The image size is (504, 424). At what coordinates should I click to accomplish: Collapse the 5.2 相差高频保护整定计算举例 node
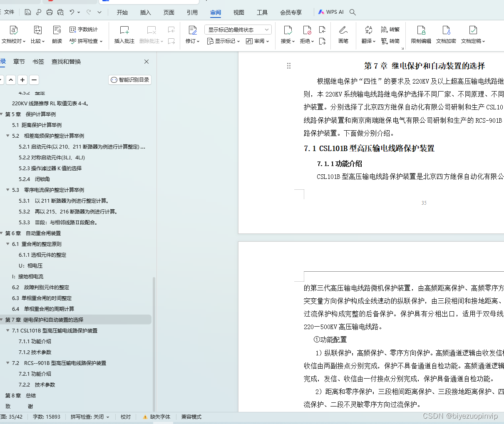[8, 136]
